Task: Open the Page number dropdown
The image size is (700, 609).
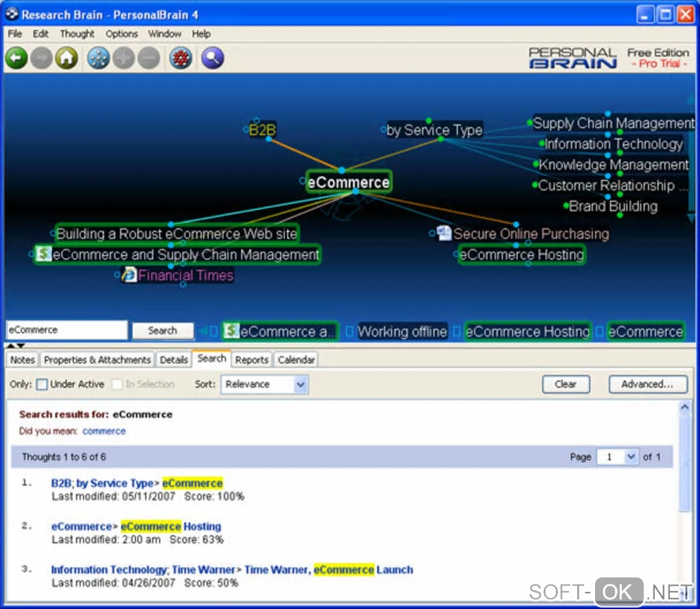Action: tap(618, 457)
